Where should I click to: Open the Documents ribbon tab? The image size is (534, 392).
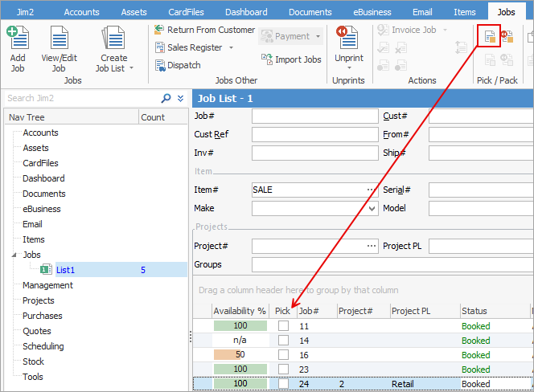310,12
